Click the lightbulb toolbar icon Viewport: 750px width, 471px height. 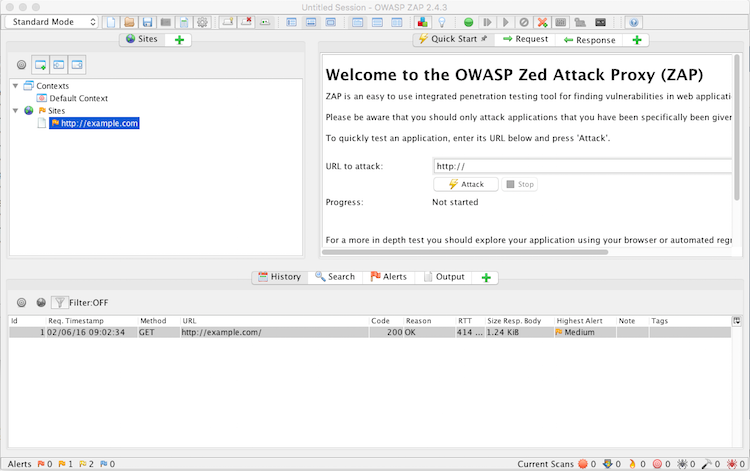pyautogui.click(x=441, y=22)
